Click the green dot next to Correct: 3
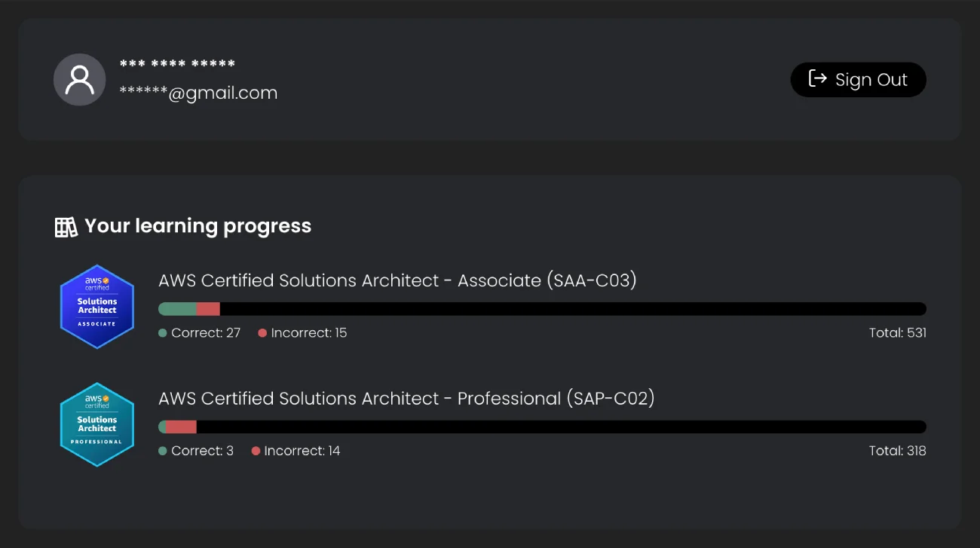 click(x=163, y=452)
